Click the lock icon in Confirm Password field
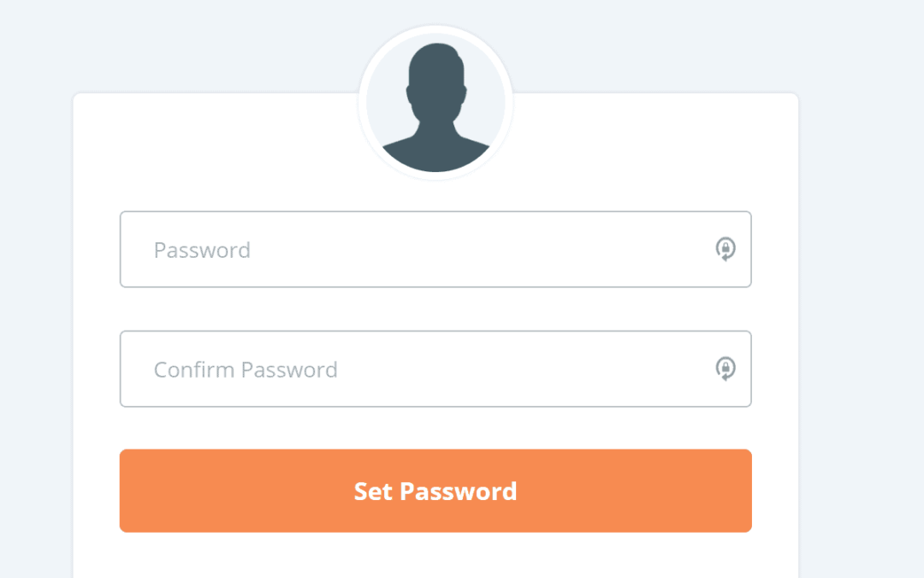Viewport: 924px width, 578px height. pos(726,368)
